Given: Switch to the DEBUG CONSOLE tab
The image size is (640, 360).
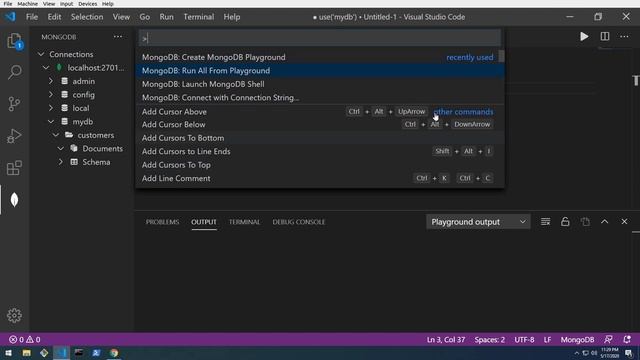Looking at the screenshot, I should coord(299,222).
